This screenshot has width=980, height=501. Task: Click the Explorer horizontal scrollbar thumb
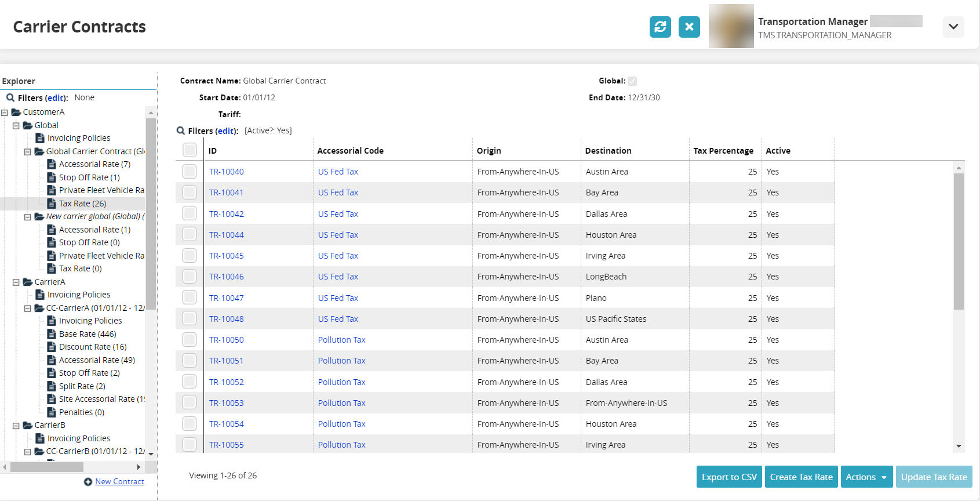(x=46, y=467)
